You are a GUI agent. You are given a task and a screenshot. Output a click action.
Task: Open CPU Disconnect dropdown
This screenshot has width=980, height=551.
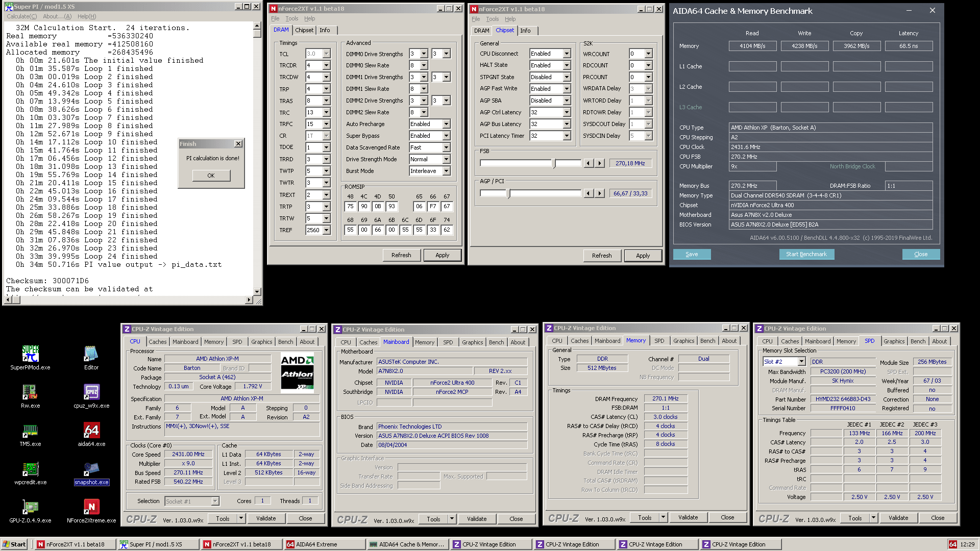coord(567,54)
